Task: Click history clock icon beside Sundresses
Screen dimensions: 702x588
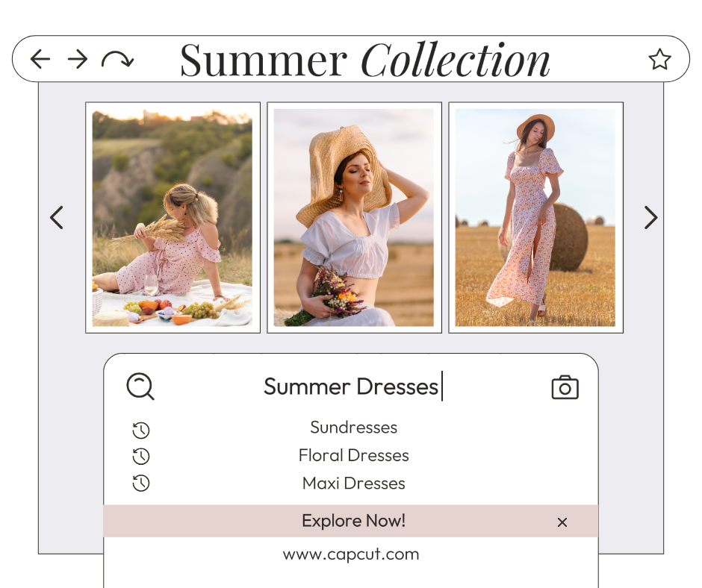Action: point(141,430)
